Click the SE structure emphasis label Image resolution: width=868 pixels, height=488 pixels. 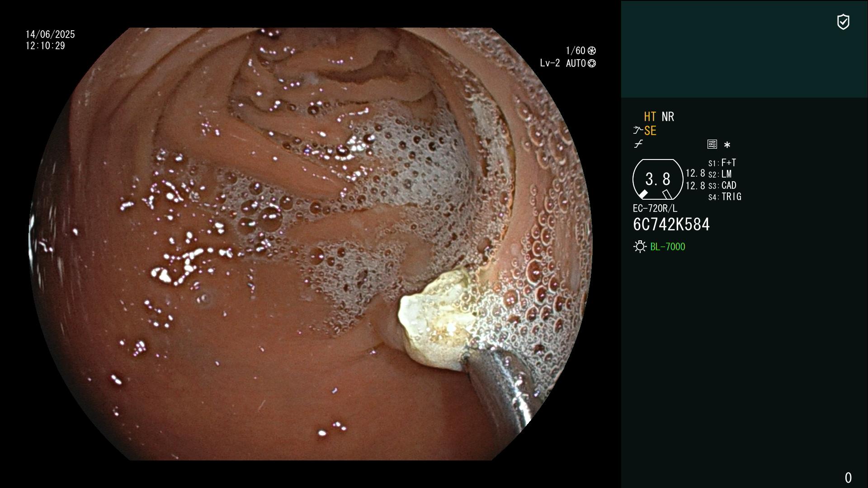(650, 131)
